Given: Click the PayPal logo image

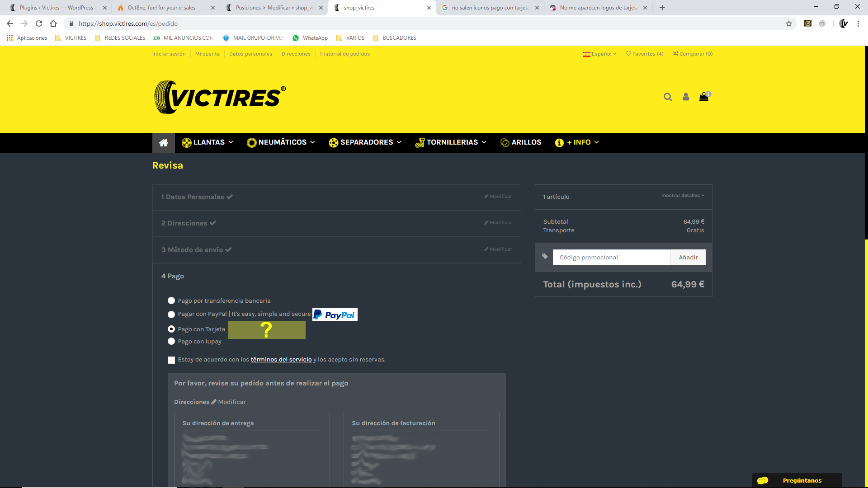Looking at the screenshot, I should point(335,315).
